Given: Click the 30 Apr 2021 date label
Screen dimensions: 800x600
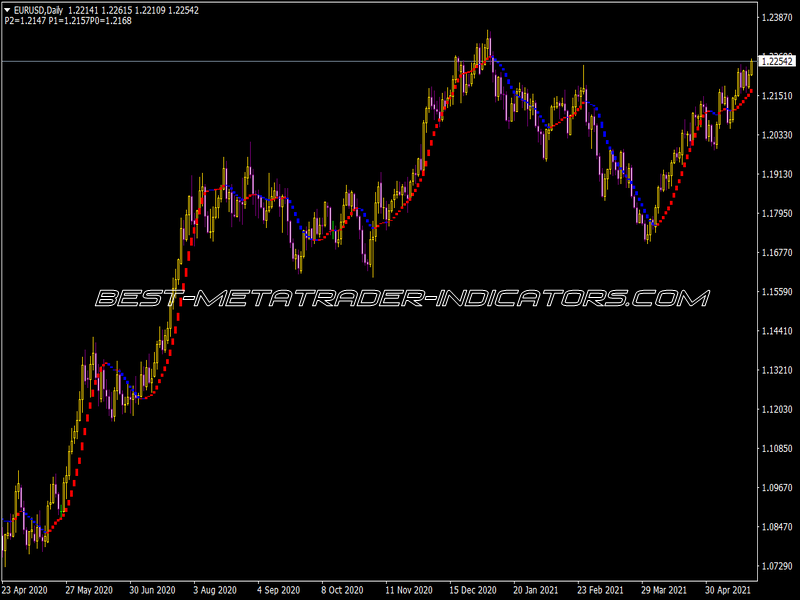Looking at the screenshot, I should coord(728,590).
